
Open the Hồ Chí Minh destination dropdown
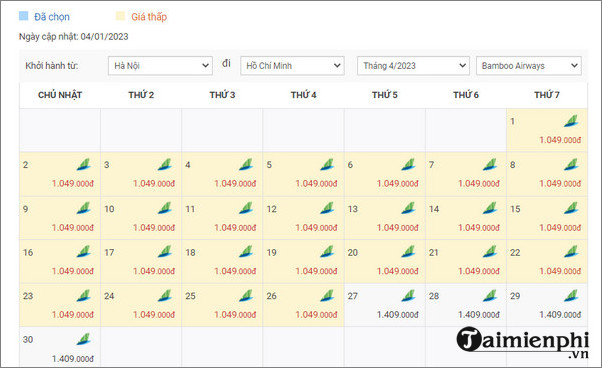click(x=292, y=66)
